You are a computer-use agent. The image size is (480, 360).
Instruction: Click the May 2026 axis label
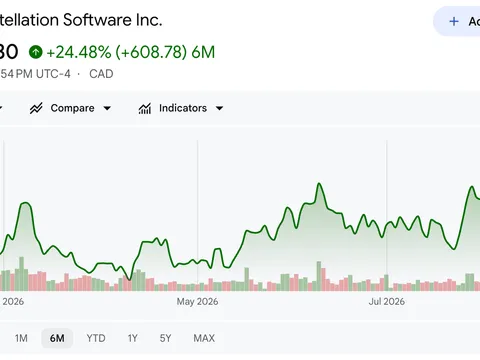pos(197,302)
